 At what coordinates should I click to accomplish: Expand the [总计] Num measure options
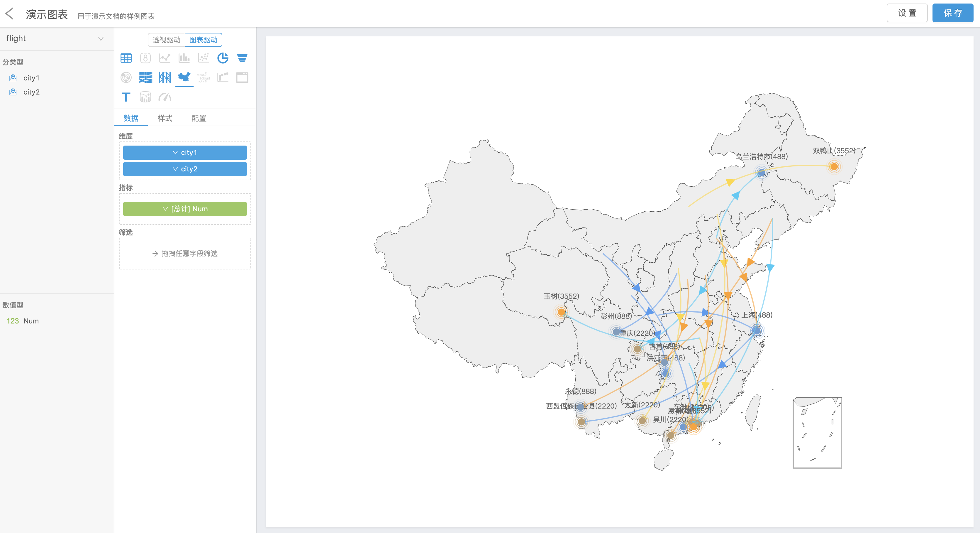click(185, 209)
